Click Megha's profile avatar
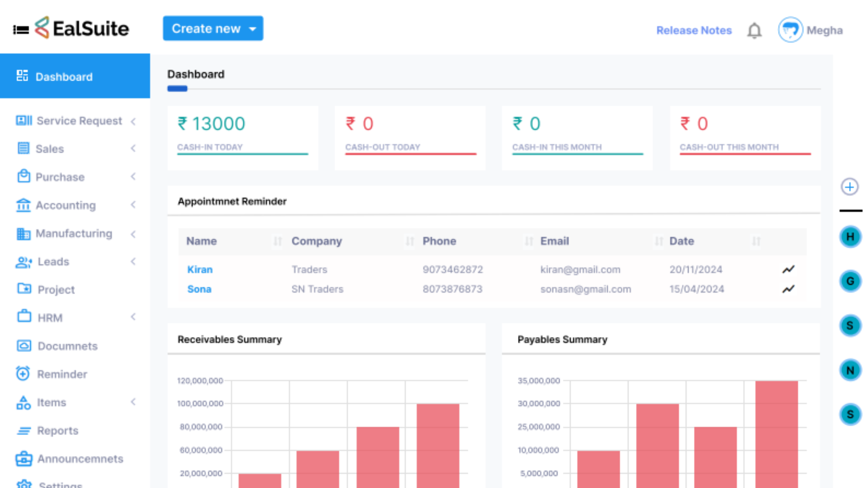Screen dimensions: 868x488 tap(790, 30)
